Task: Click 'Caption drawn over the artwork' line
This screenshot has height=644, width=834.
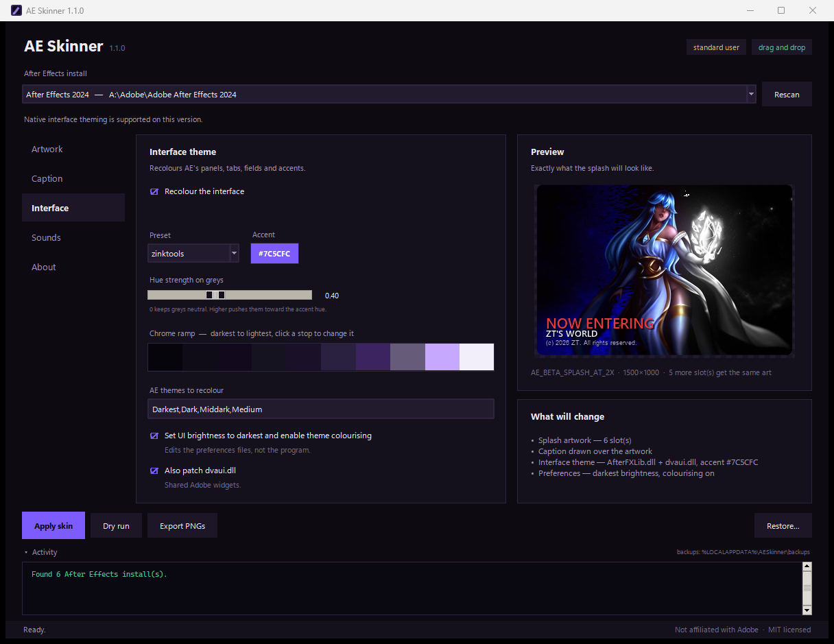Action: [595, 451]
